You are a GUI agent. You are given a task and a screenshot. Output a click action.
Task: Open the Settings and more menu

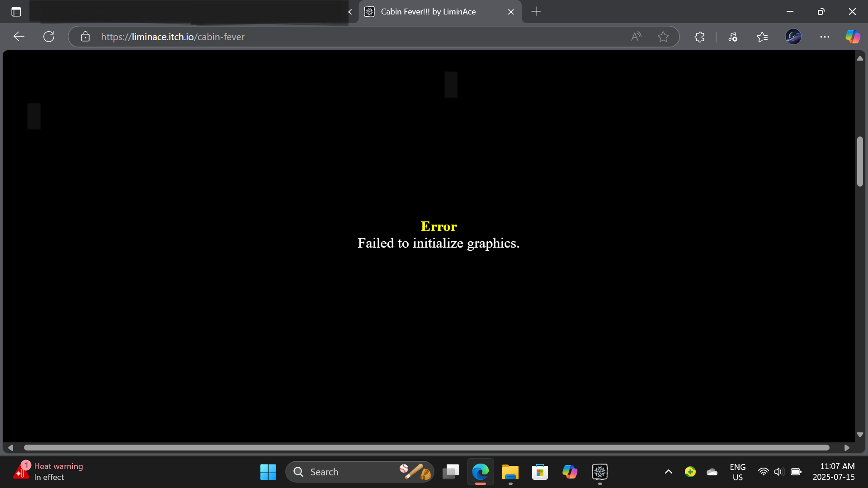click(825, 37)
